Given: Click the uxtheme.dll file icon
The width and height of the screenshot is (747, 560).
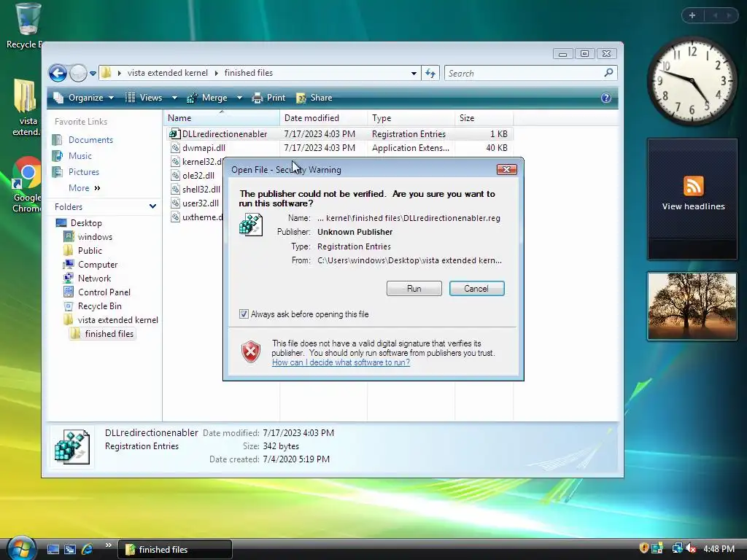Looking at the screenshot, I should 175,217.
